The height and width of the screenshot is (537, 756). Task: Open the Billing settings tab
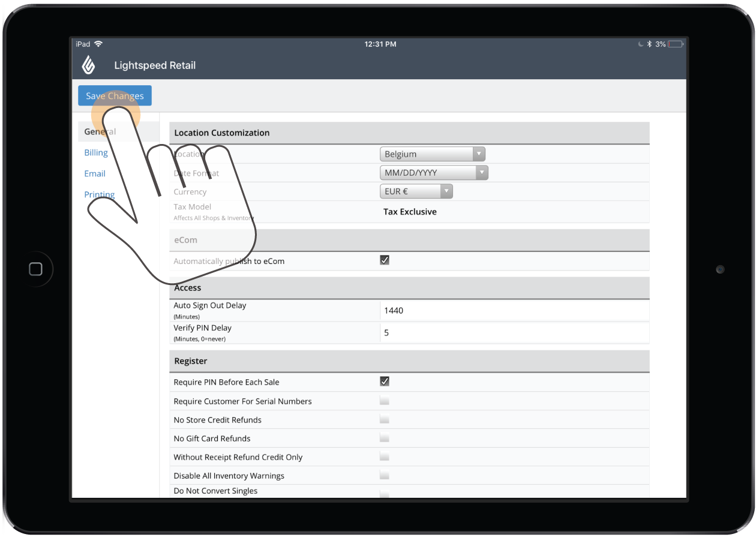(96, 152)
